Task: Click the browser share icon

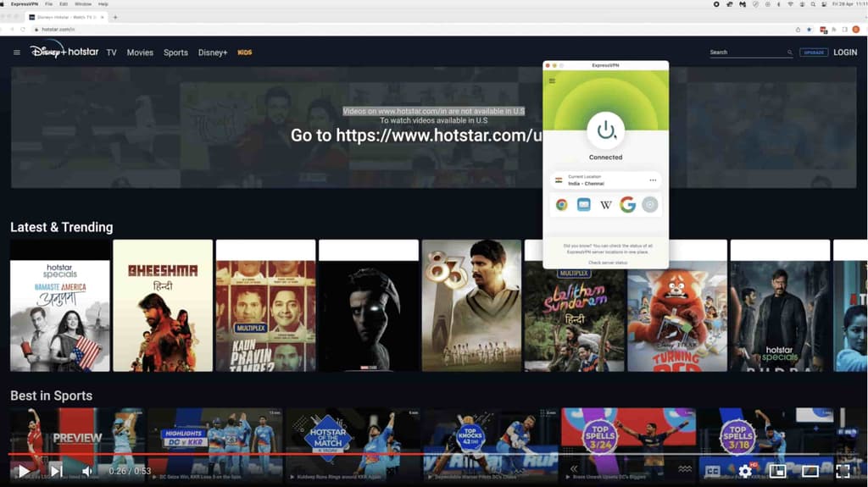Action: coord(798,30)
